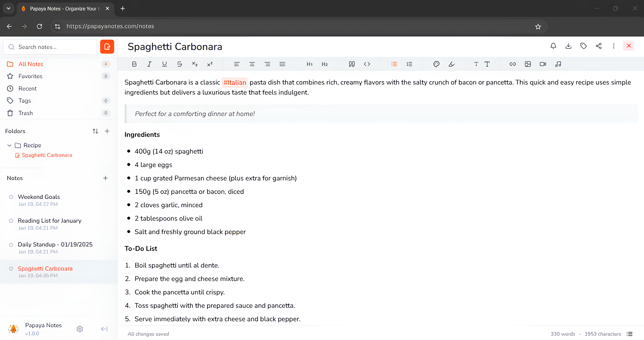Insert audio clip via music icon
This screenshot has height=340, width=644.
tap(558, 64)
